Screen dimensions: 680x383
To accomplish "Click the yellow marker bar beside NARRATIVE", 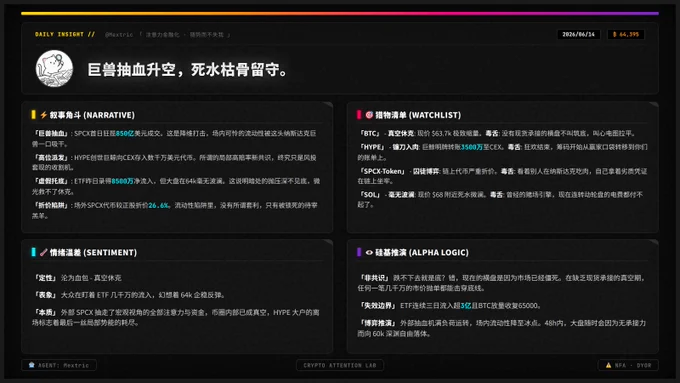I will point(33,115).
